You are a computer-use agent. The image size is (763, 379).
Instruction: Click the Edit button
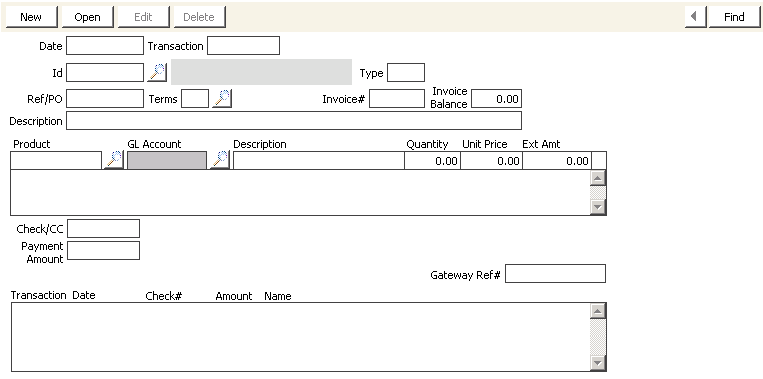pyautogui.click(x=144, y=17)
